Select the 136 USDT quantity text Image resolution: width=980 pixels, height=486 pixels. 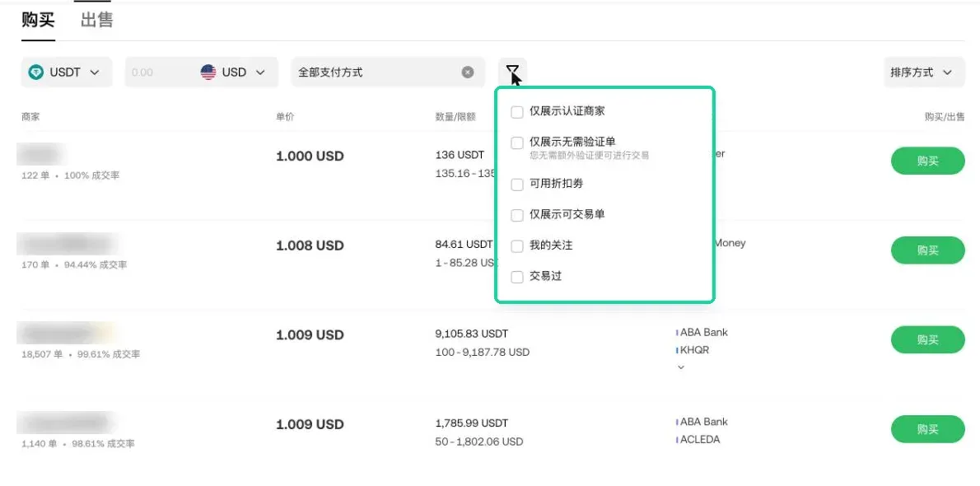point(460,155)
